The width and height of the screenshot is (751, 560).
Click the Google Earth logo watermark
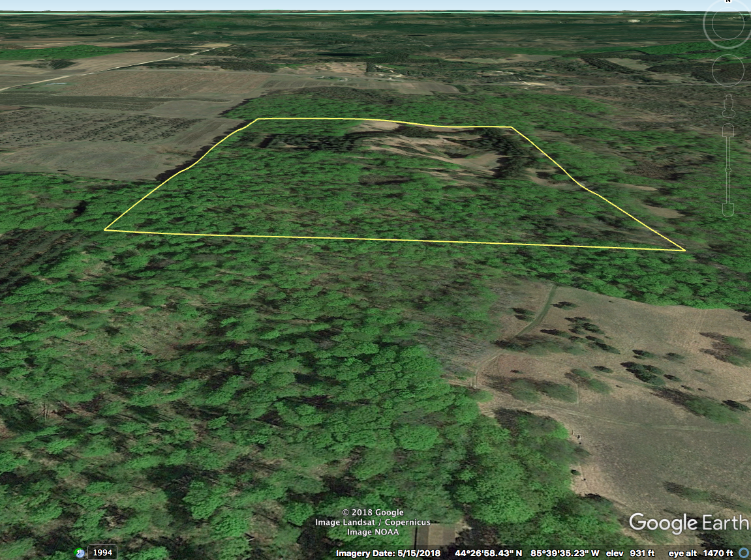coord(688,523)
